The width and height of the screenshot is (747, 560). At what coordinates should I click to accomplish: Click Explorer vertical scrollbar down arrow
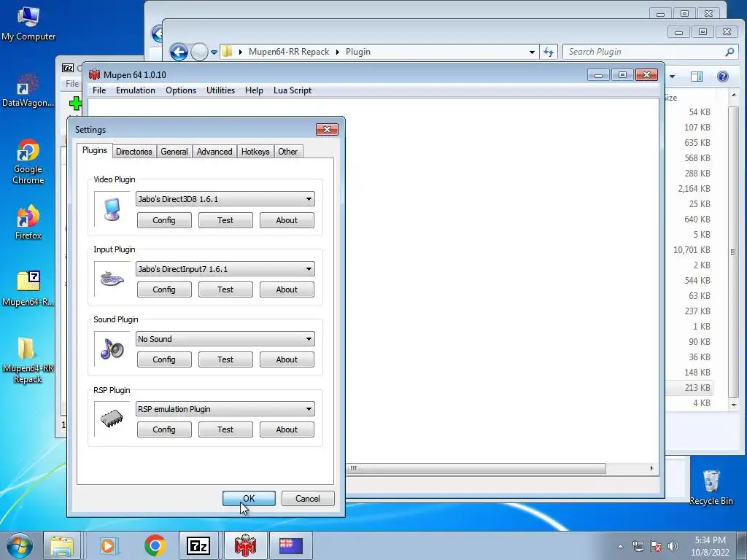coord(734,405)
